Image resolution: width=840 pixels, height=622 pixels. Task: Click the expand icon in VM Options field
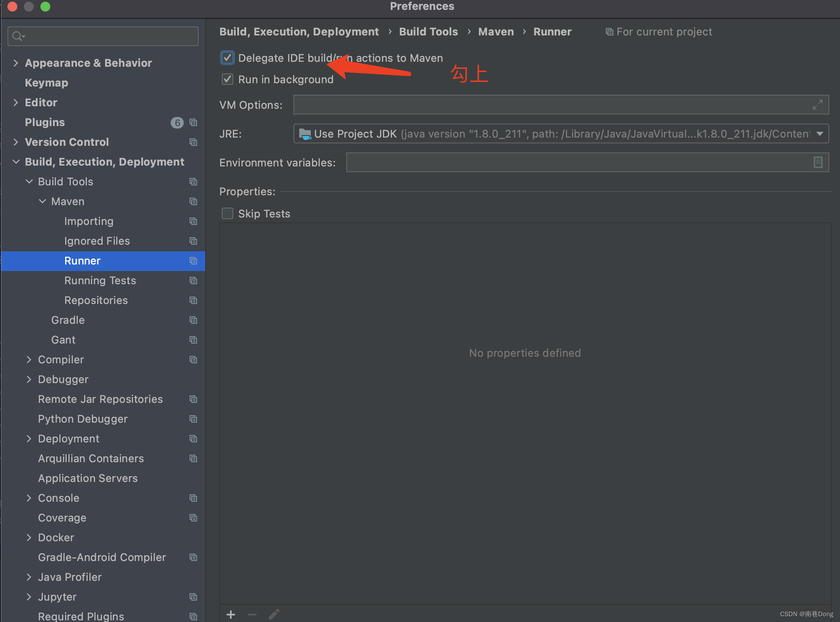click(x=817, y=105)
